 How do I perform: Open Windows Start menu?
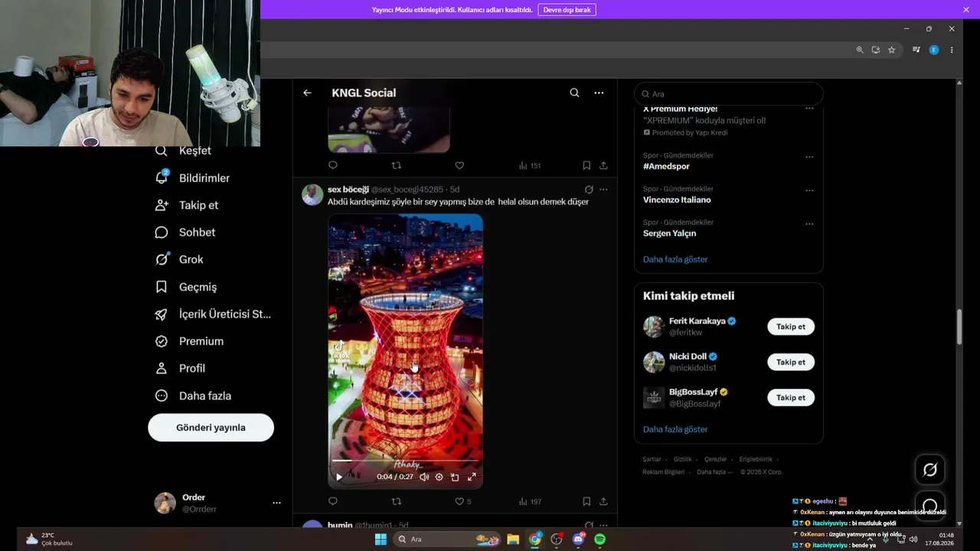click(381, 540)
